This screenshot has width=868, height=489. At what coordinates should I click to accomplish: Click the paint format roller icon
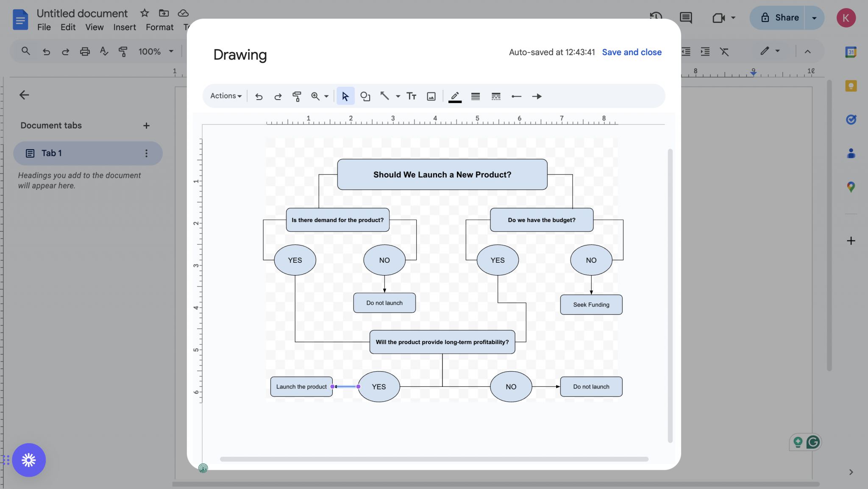(x=297, y=96)
